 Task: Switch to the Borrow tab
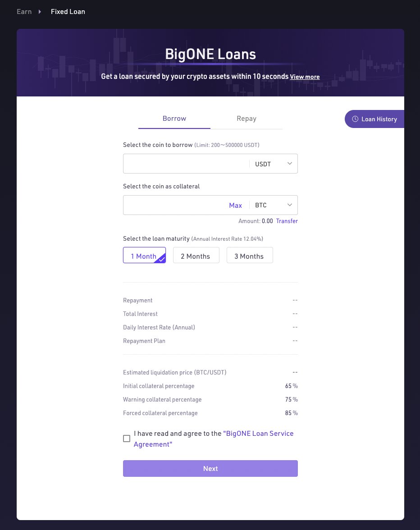[174, 119]
